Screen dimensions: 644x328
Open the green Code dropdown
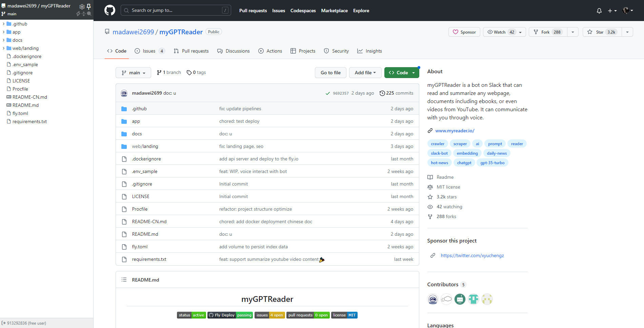[x=402, y=73]
